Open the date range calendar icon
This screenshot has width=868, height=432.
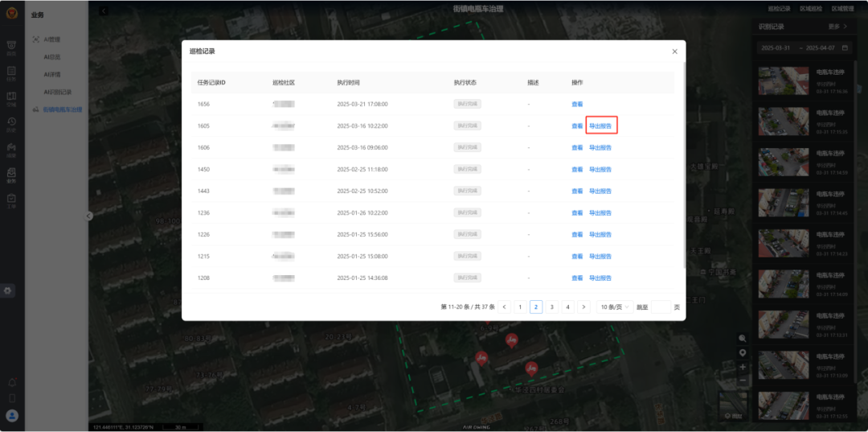click(845, 47)
